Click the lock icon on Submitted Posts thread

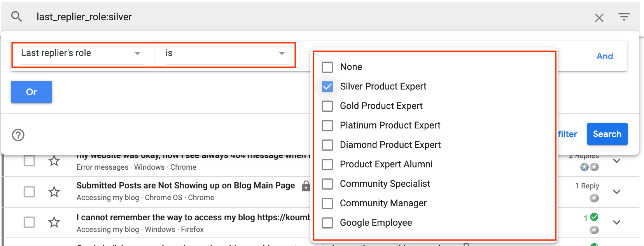(x=306, y=186)
